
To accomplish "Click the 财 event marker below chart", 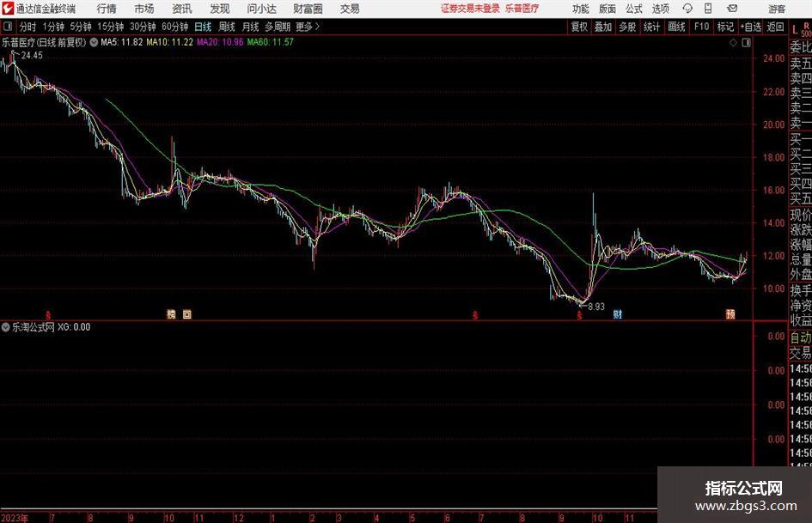I will point(617,314).
